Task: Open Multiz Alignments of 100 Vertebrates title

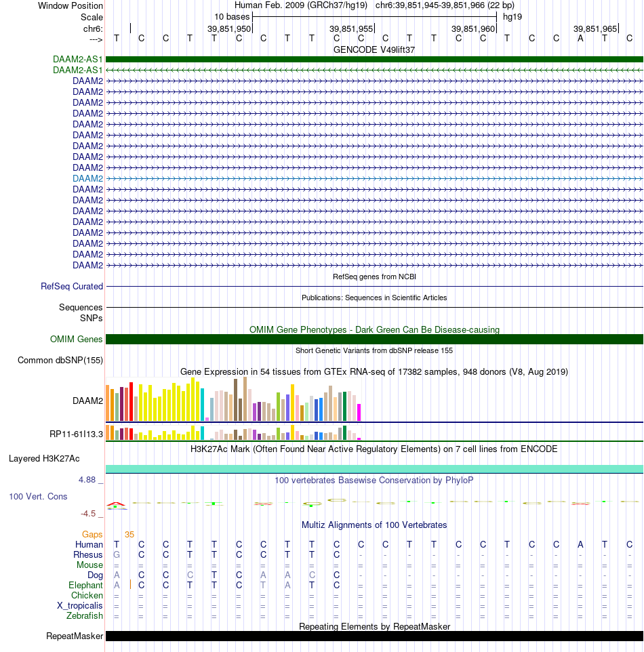Action: point(374,525)
